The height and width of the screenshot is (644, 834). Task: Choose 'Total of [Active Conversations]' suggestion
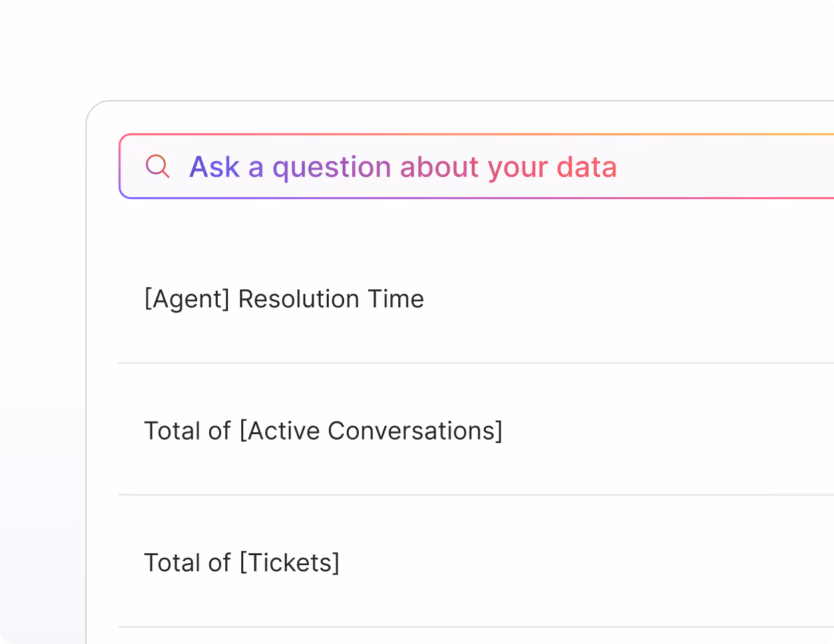pyautogui.click(x=323, y=430)
